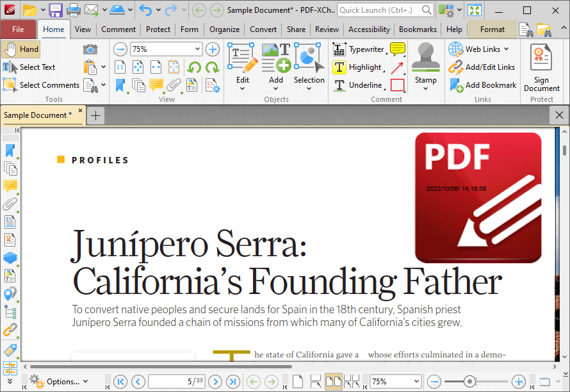
Task: Switch to the Convert ribbon tab
Action: (263, 29)
